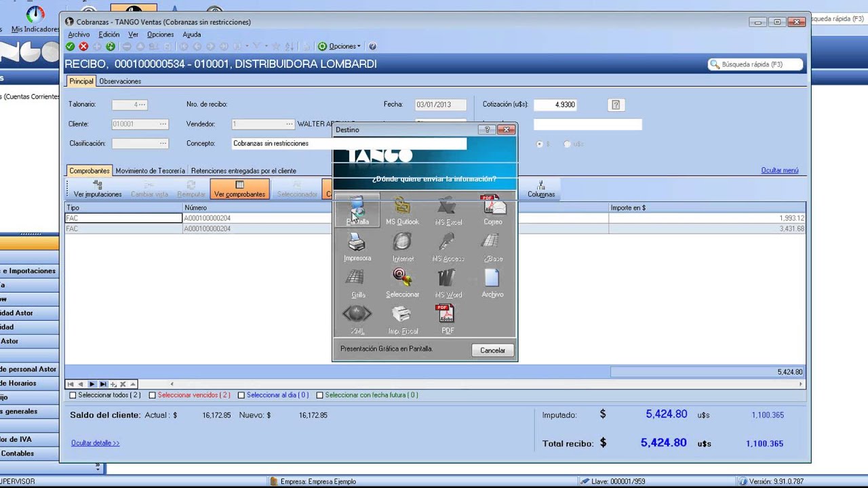Accept receipt with green check toolbar icon

tap(70, 47)
